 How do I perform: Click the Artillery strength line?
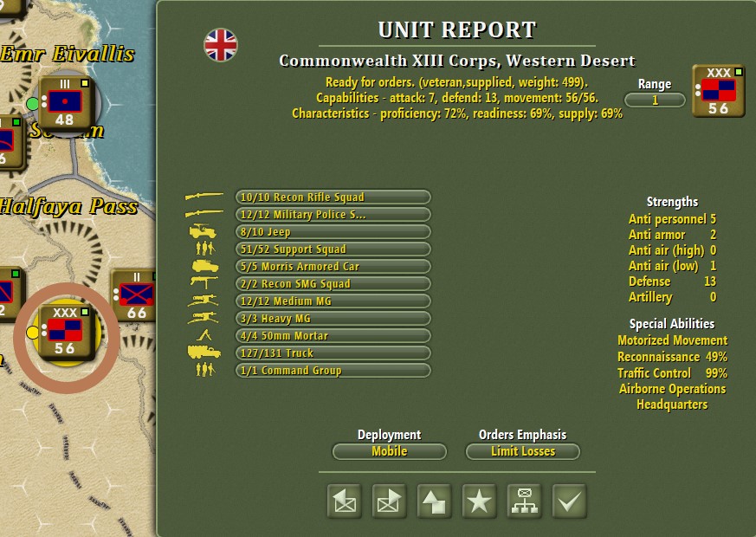click(672, 297)
